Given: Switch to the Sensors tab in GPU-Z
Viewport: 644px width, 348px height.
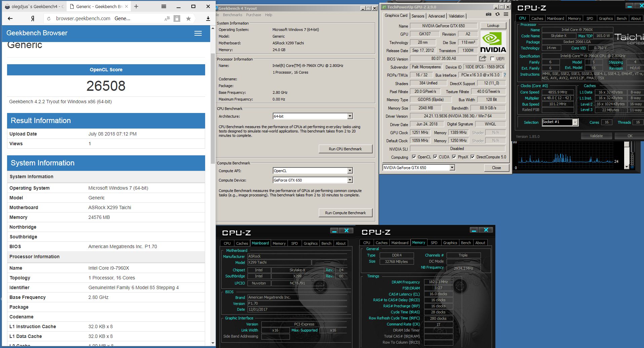Looking at the screenshot, I should (418, 16).
